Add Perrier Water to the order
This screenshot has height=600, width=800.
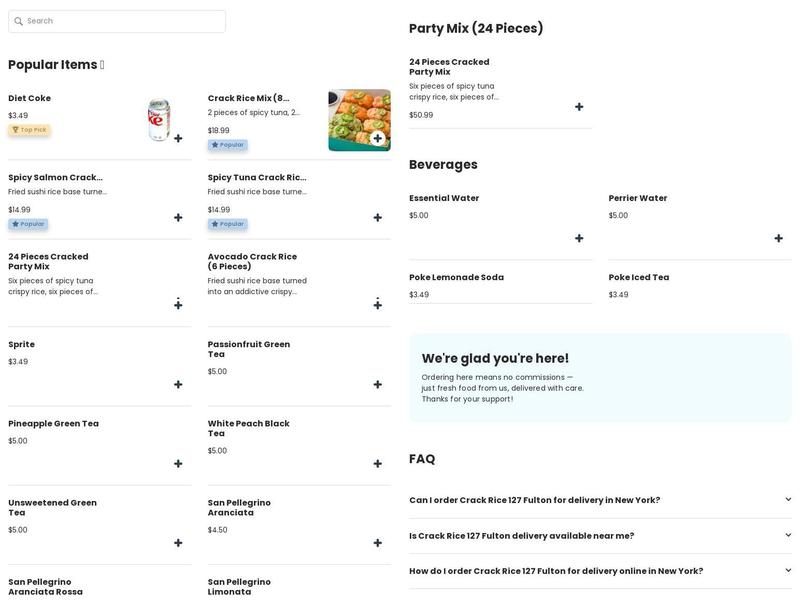[x=778, y=239]
